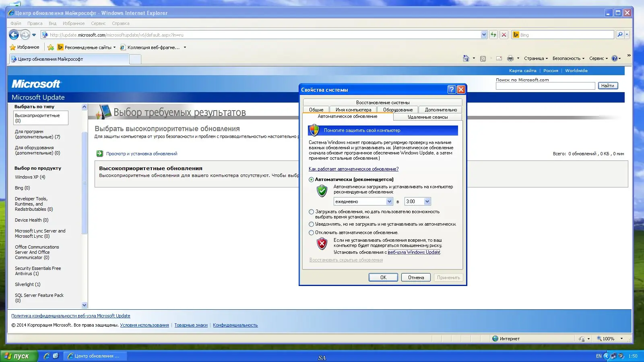The image size is (644, 362).
Task: Select Windows XP (4) in product list
Action: (30, 177)
